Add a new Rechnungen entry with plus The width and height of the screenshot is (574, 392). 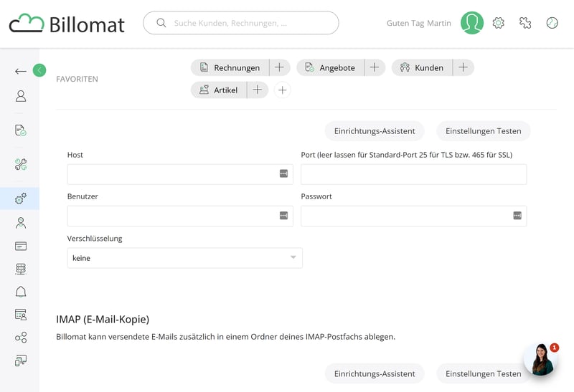[x=279, y=67]
